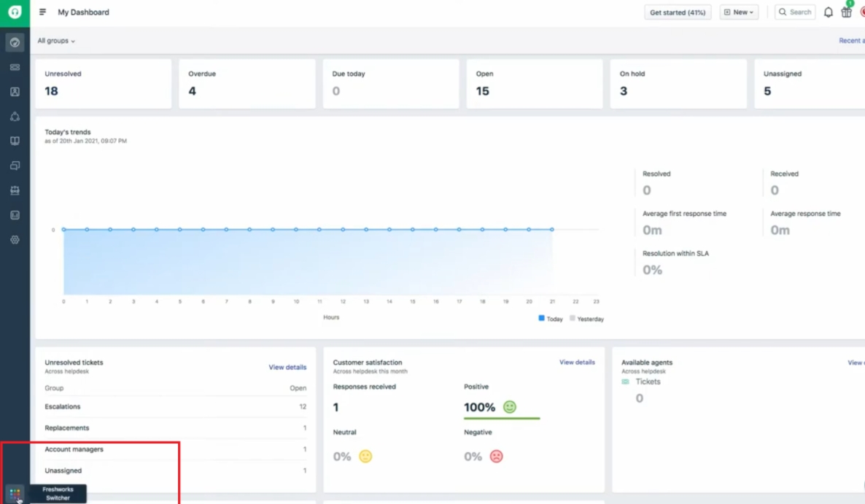The width and height of the screenshot is (865, 504).
Task: Open View details for Unresolved tickets
Action: pyautogui.click(x=287, y=367)
